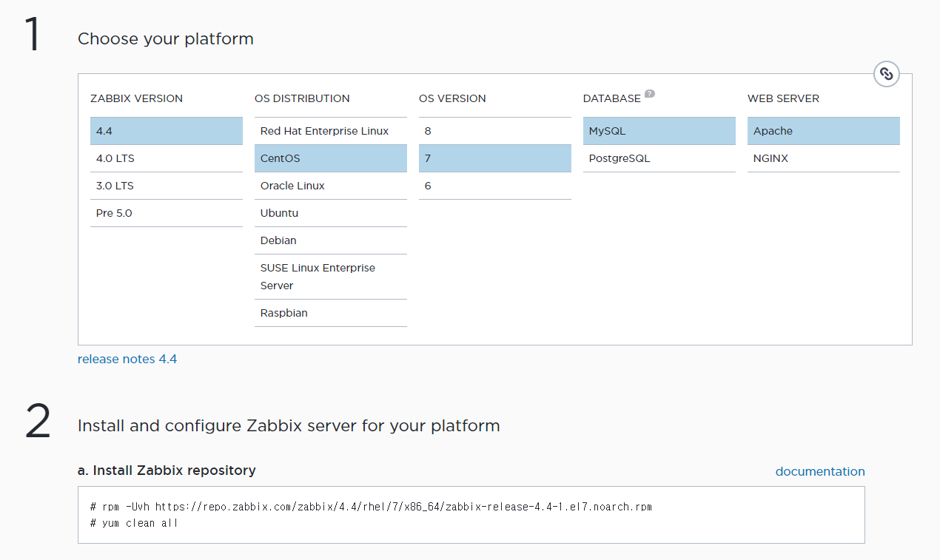Click the a. Install Zabbix repository subheading
The height and width of the screenshot is (560, 940).
point(167,470)
